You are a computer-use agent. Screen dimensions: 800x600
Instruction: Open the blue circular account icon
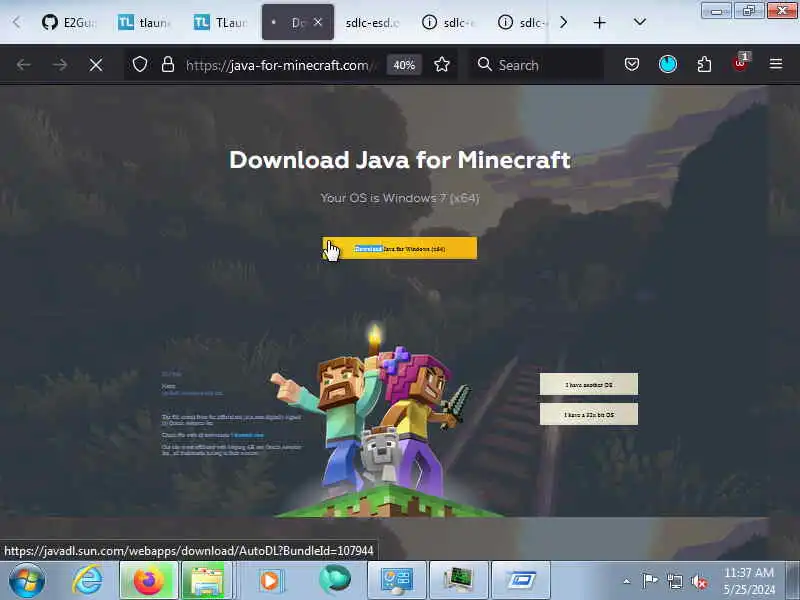(x=668, y=64)
